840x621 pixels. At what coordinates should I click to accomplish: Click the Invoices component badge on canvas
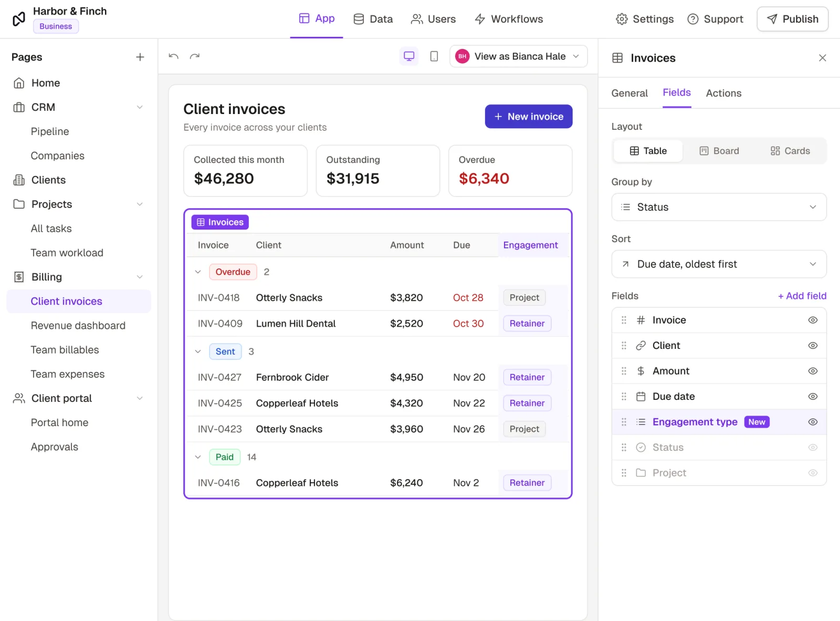(220, 222)
